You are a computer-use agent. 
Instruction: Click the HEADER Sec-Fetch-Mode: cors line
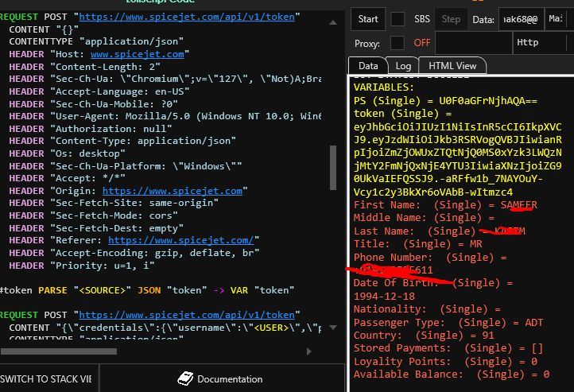coord(93,215)
